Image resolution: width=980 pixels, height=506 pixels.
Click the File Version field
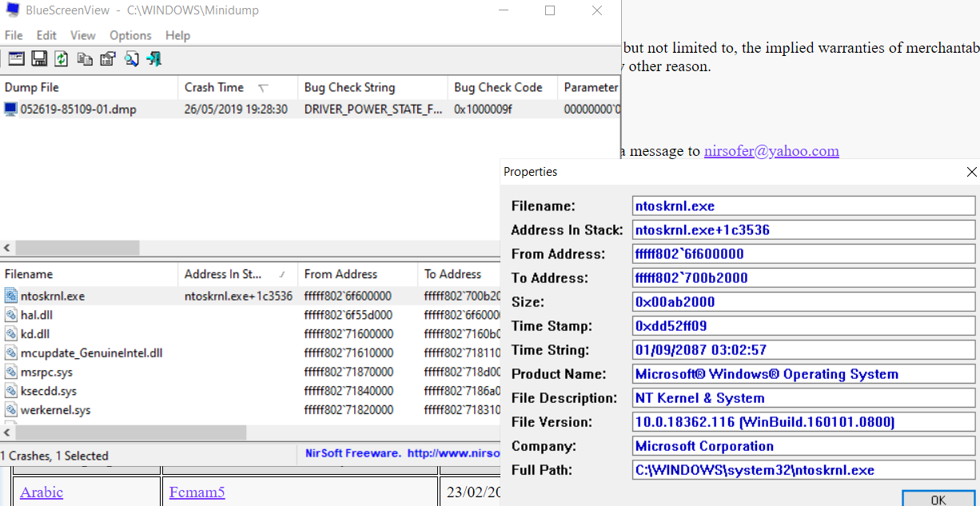[803, 422]
